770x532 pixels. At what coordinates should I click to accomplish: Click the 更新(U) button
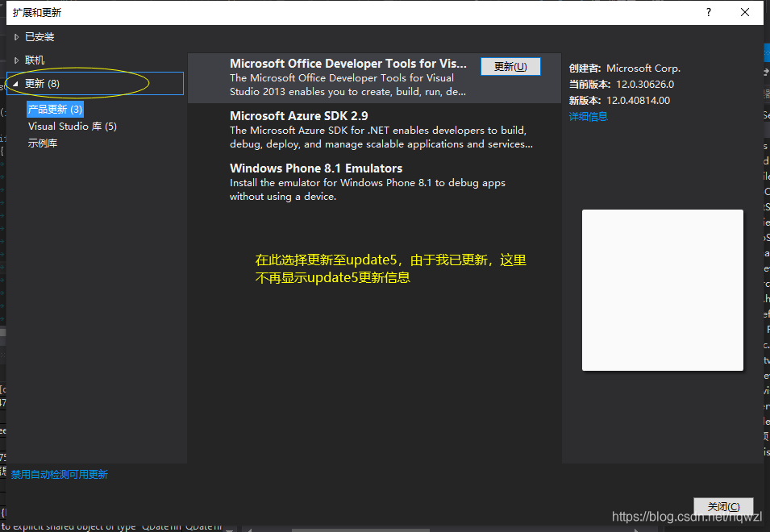click(x=510, y=67)
